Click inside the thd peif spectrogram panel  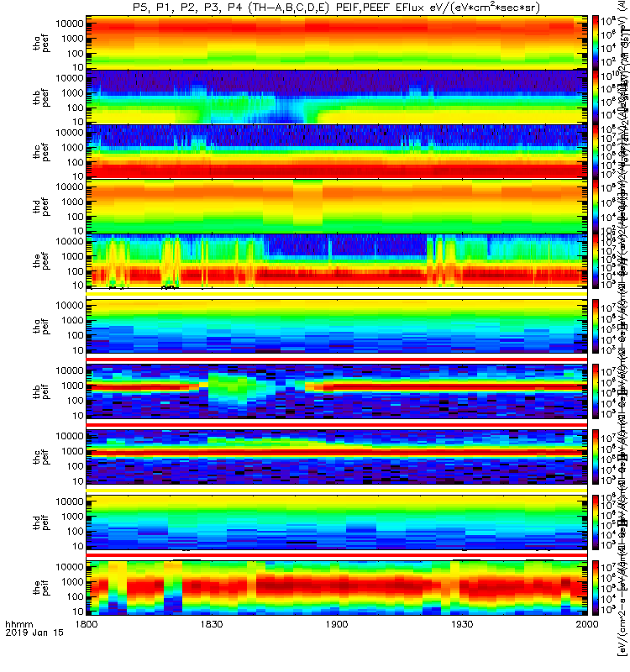337,522
